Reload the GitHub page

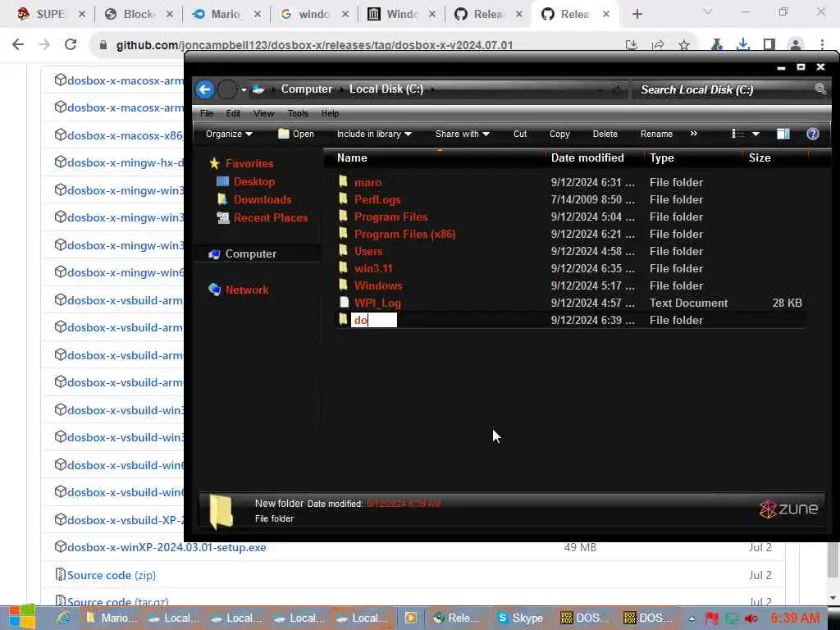point(71,44)
